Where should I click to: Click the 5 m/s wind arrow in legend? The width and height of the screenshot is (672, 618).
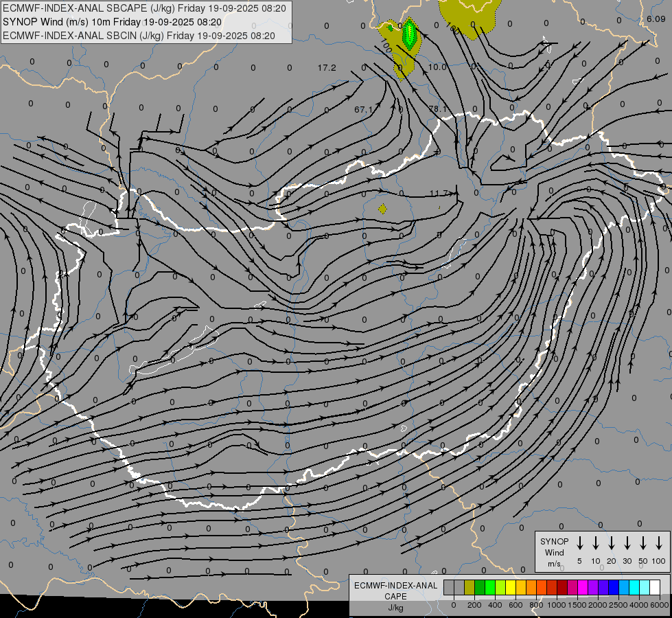click(579, 543)
